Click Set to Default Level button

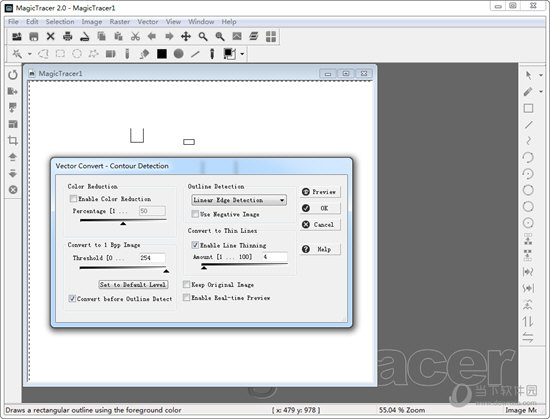tap(133, 284)
